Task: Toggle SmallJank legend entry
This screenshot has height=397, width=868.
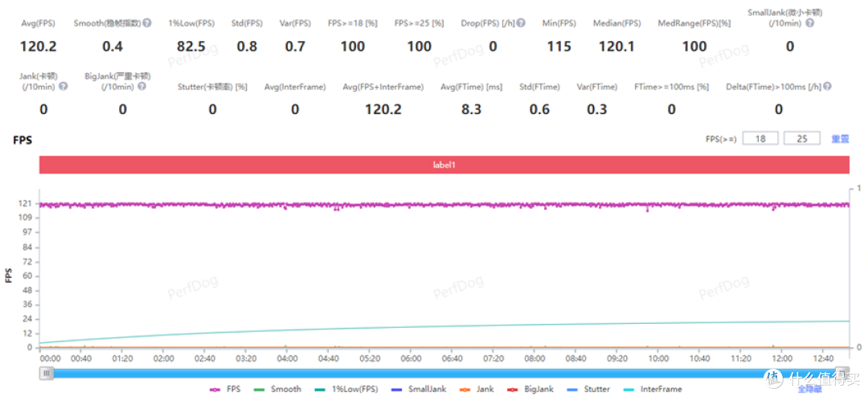Action: pos(420,389)
